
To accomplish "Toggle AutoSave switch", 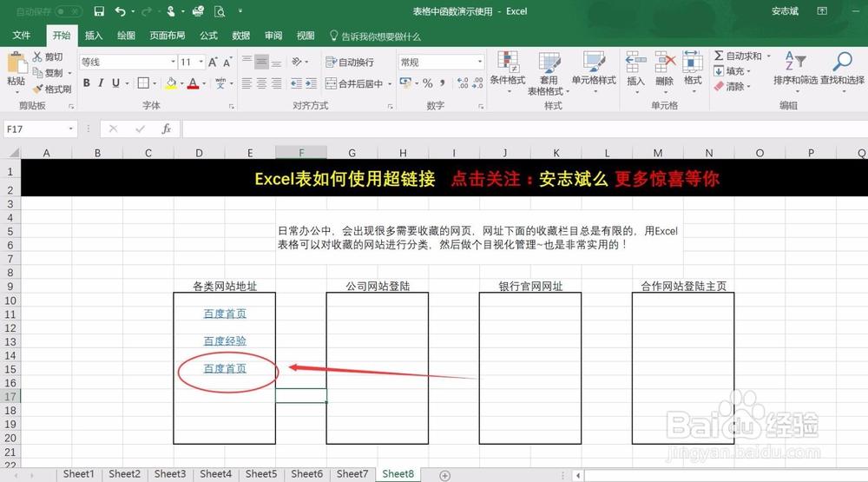I will (68, 11).
